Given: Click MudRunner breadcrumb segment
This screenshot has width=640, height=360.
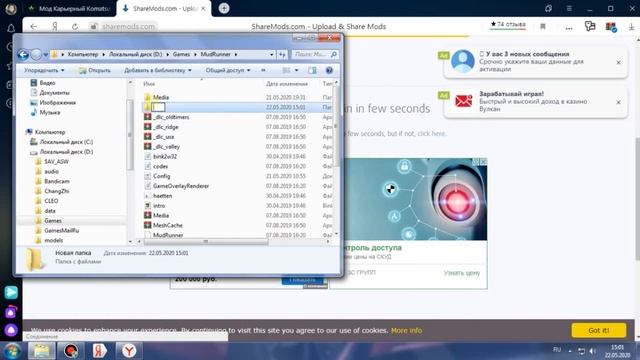Looking at the screenshot, I should [216, 54].
